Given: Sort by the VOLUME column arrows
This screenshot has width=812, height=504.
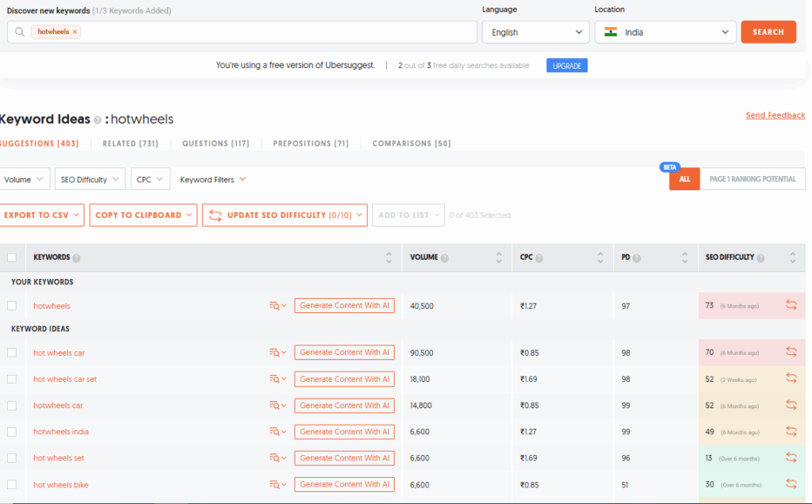Looking at the screenshot, I should point(499,258).
